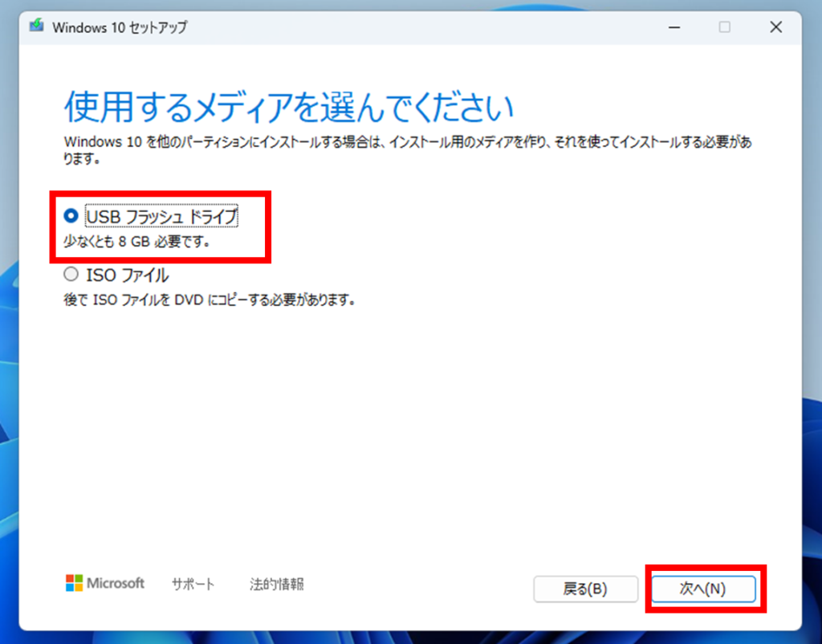Open the サポート link
This screenshot has height=644, width=822.
coord(193,584)
